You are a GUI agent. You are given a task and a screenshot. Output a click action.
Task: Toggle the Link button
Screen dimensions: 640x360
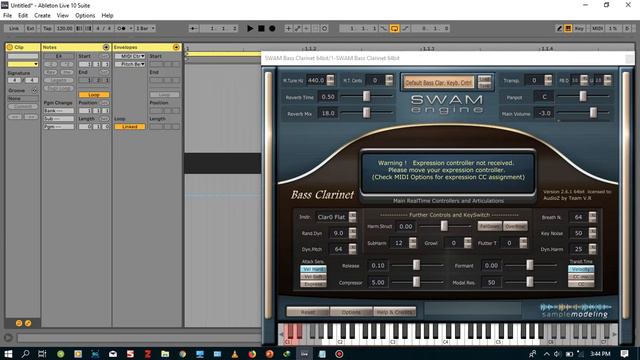coord(14,29)
